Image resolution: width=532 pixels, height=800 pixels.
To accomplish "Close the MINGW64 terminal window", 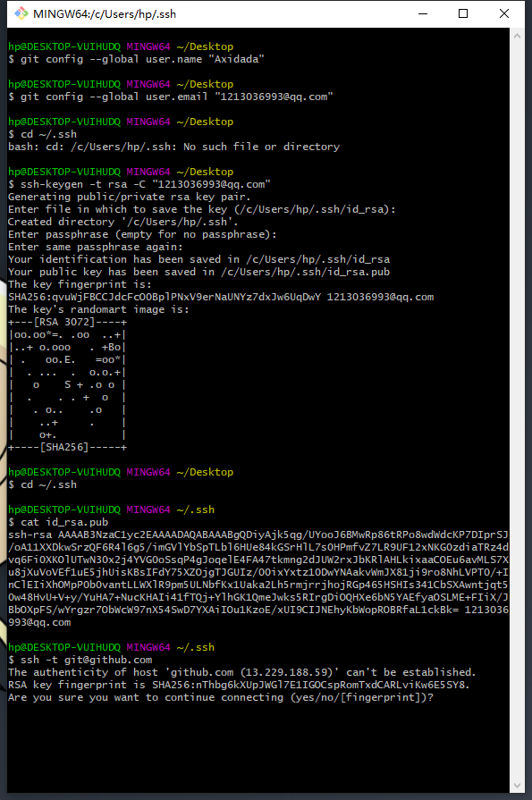I will coord(504,13).
